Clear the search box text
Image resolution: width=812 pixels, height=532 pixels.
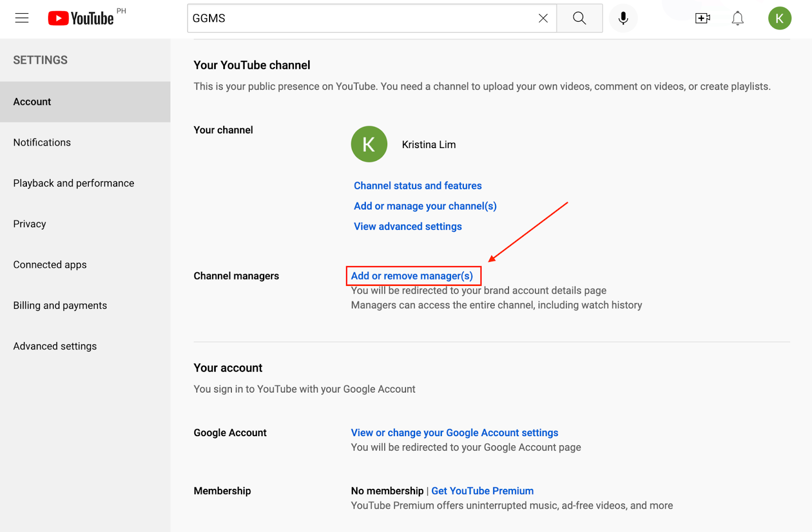543,18
